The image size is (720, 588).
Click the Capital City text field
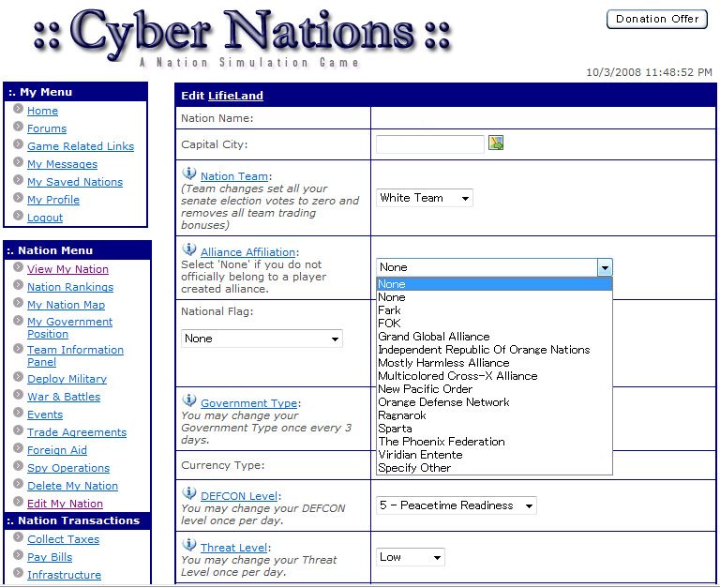click(x=429, y=144)
